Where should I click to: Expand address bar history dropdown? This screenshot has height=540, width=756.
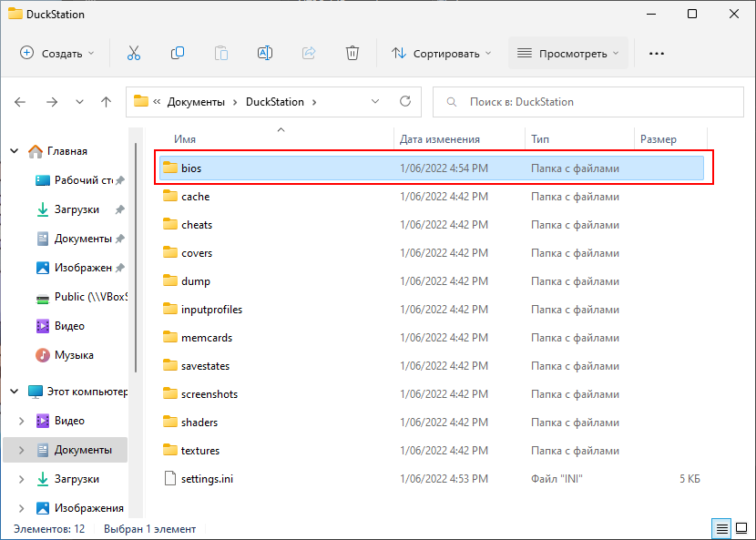pos(375,101)
